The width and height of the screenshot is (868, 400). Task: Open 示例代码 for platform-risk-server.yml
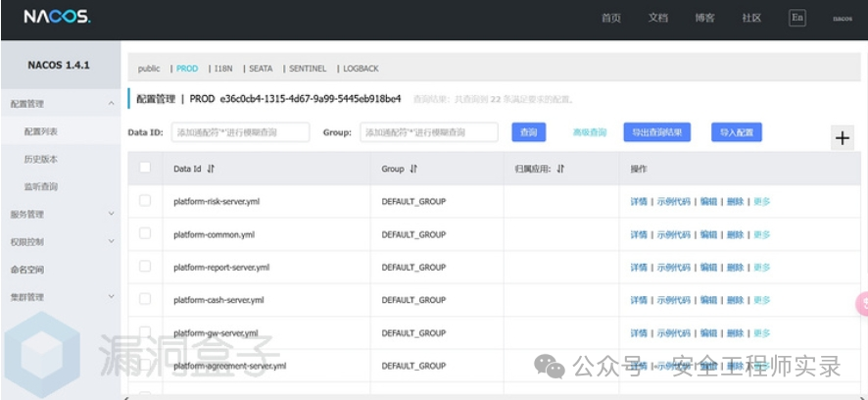coord(674,202)
